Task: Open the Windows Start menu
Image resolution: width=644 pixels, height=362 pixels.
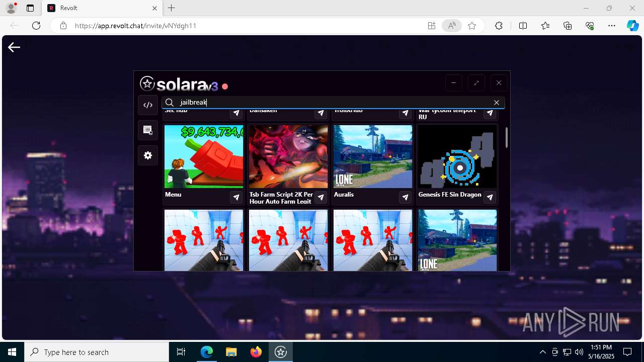Action: click(12, 352)
